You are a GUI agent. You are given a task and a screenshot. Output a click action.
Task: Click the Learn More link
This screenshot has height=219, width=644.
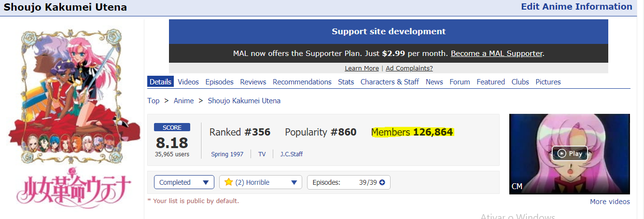coord(362,68)
